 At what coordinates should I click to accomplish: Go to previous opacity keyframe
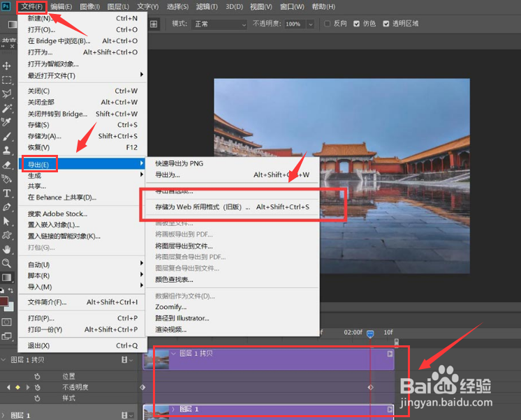pyautogui.click(x=8, y=387)
